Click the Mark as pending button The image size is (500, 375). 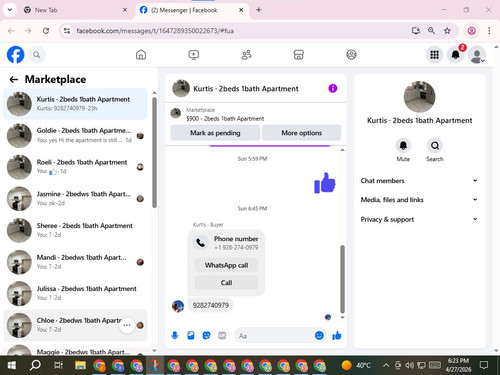point(215,133)
